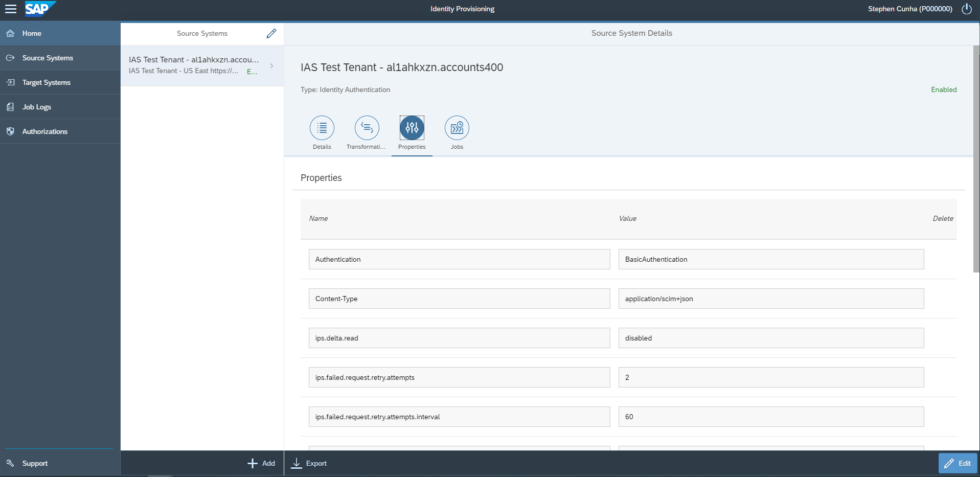Switch to the Transformati... tab label
This screenshot has height=477, width=980.
click(x=366, y=147)
